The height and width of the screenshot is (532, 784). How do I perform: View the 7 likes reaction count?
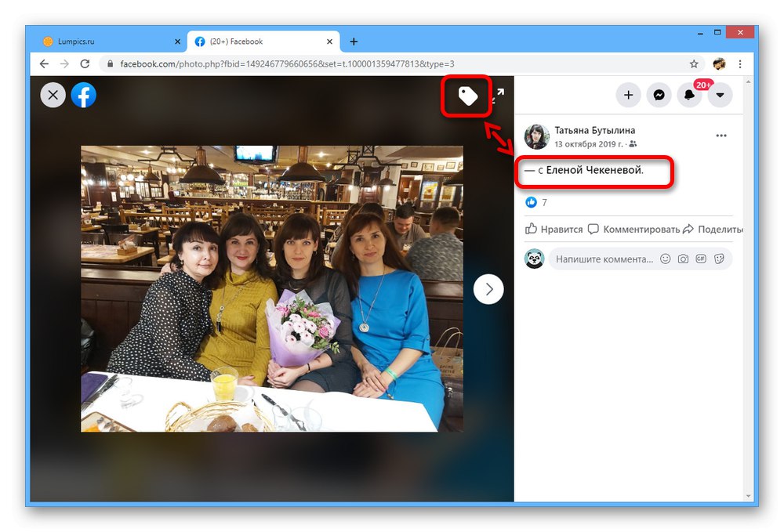point(545,202)
